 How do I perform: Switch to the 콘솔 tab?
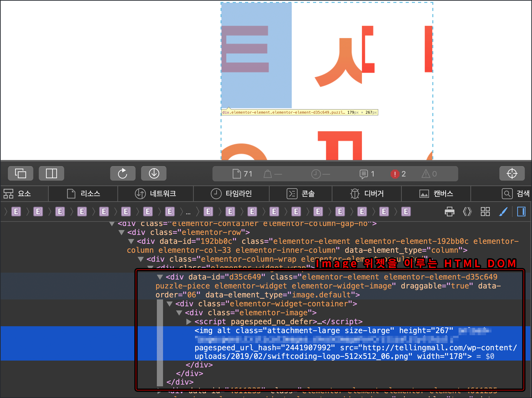pos(301,194)
